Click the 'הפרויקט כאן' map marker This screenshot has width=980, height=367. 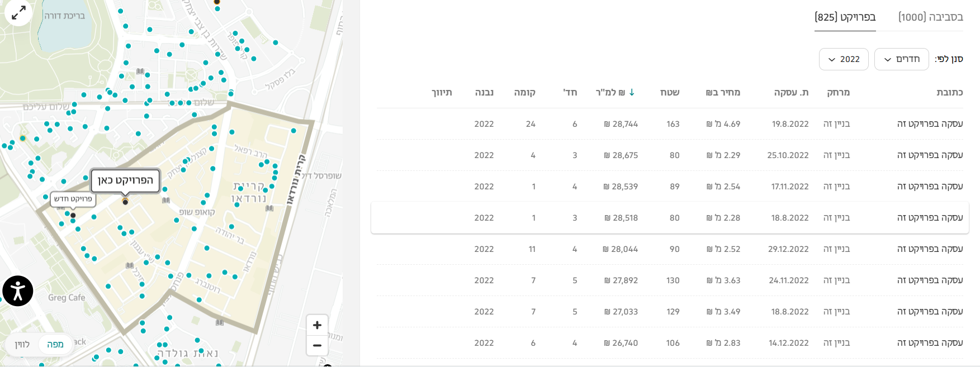(125, 202)
